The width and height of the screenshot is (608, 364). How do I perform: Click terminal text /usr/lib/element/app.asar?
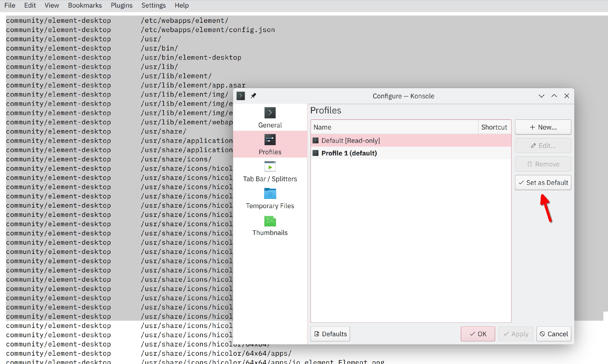[x=193, y=85]
